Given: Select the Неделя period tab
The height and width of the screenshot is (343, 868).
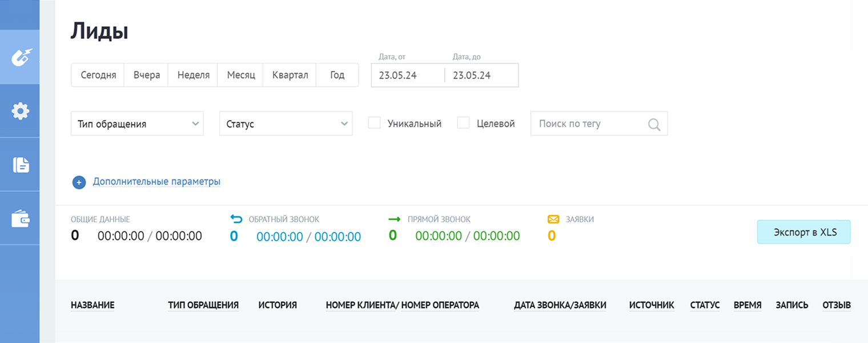Looking at the screenshot, I should click(x=193, y=75).
